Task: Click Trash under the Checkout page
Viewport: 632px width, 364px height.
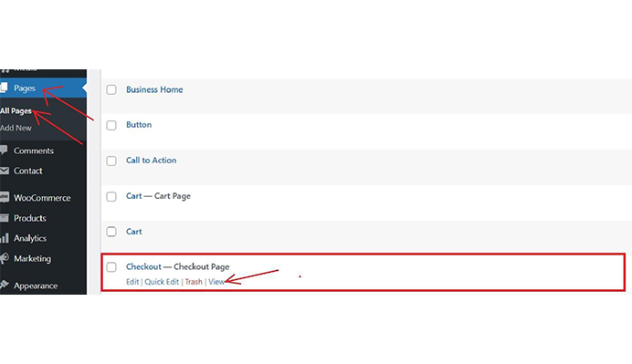Action: point(194,282)
